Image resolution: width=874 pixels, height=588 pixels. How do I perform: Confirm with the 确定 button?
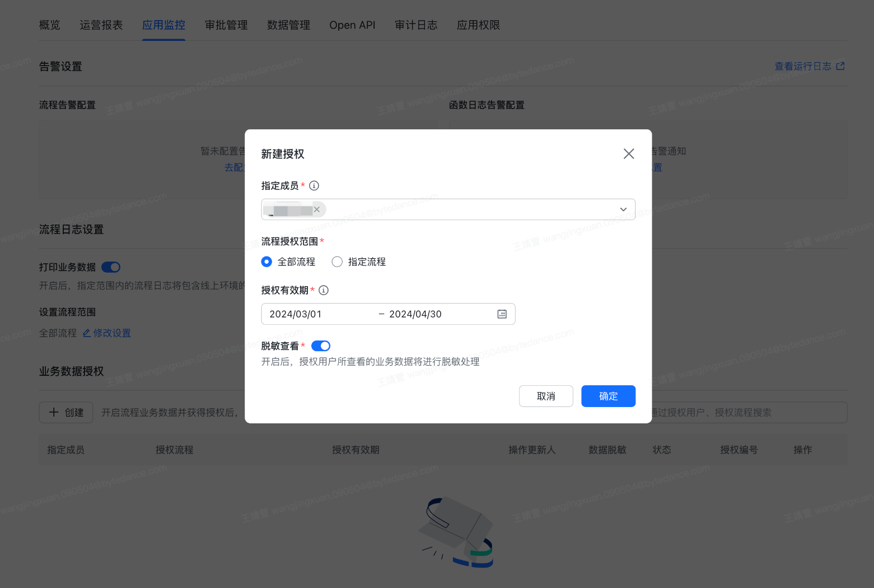click(609, 396)
